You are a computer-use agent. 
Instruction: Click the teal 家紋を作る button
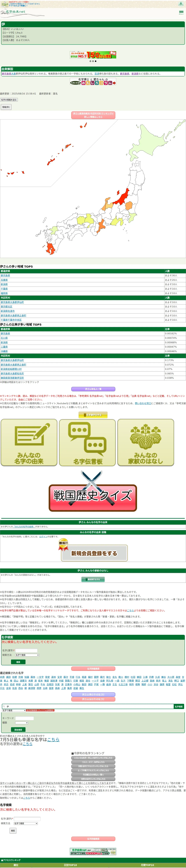tap(93, 579)
